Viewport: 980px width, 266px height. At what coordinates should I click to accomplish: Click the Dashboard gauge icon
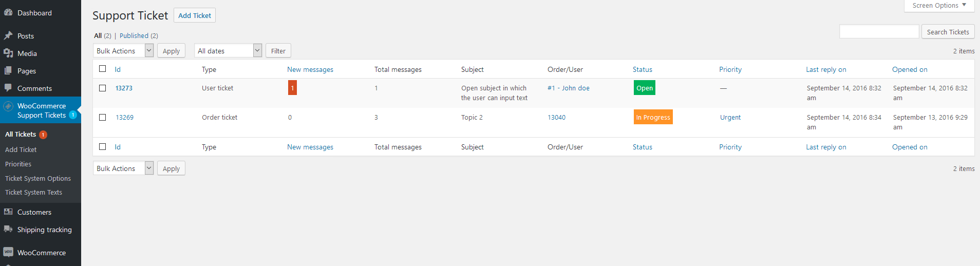8,12
